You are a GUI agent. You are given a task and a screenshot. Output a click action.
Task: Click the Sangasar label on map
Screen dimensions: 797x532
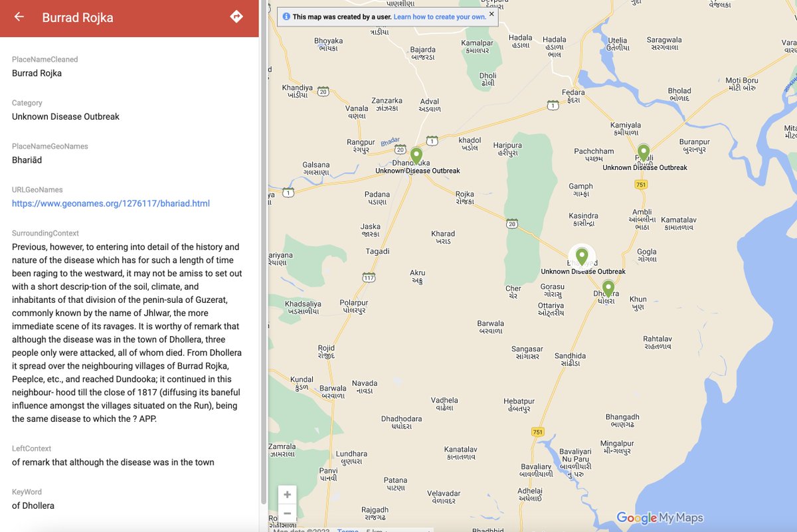click(527, 353)
